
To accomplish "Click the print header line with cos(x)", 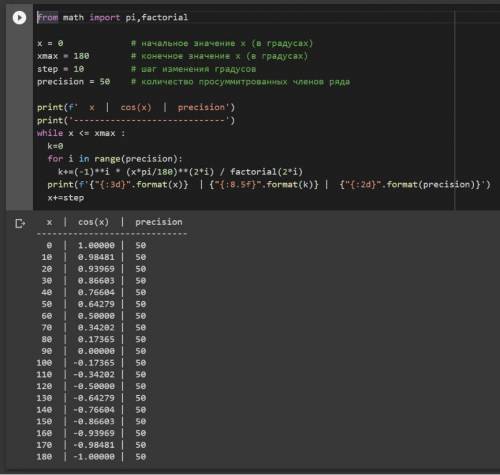I will click(136, 107).
